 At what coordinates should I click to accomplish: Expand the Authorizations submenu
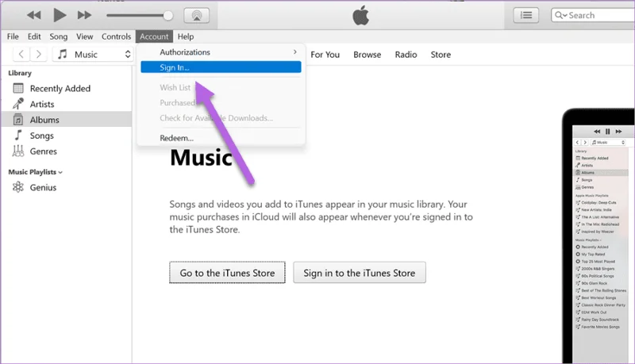pyautogui.click(x=221, y=52)
